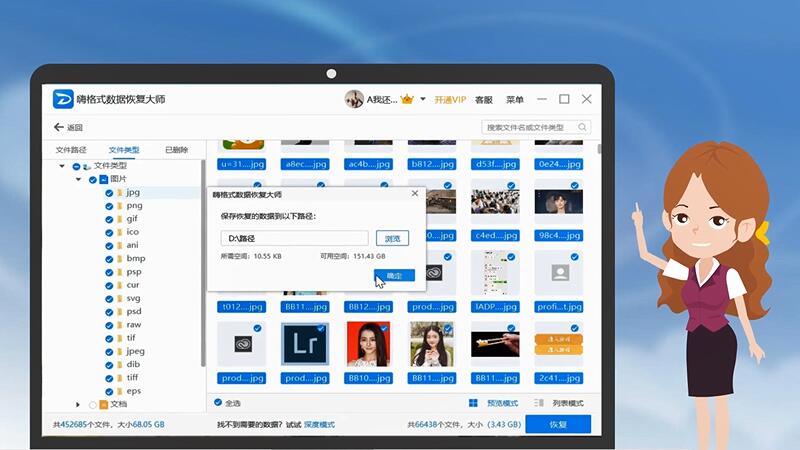Toggle the 文件类型 root checkbox
The height and width of the screenshot is (450, 800).
(x=76, y=166)
